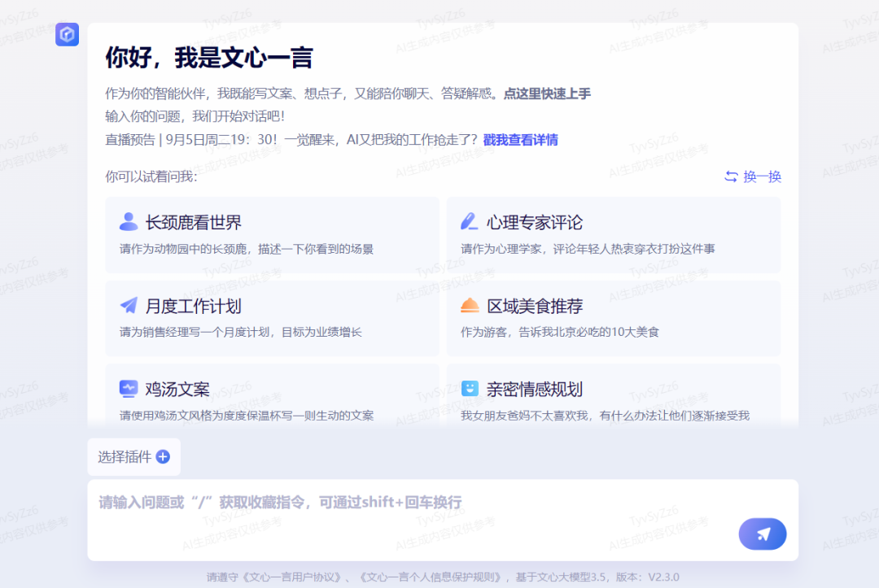The image size is (879, 588).
Task: Open the 戳我查看详情 livestream link
Action: click(520, 139)
